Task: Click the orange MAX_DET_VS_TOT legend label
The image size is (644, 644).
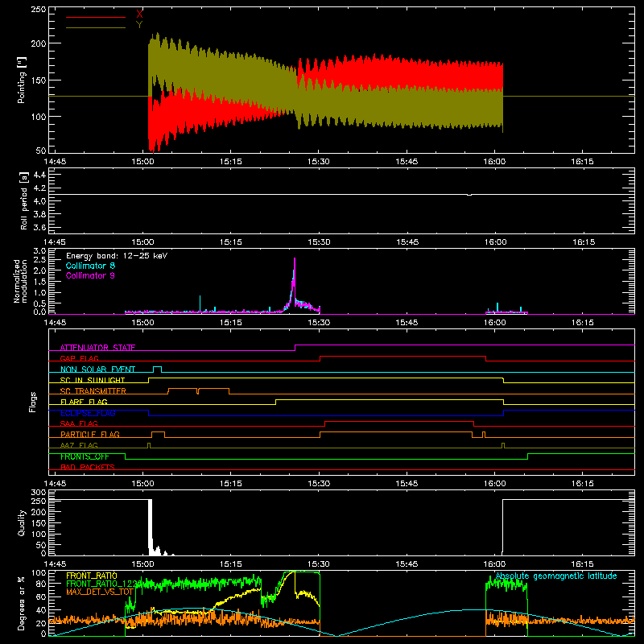Action: click(x=100, y=592)
